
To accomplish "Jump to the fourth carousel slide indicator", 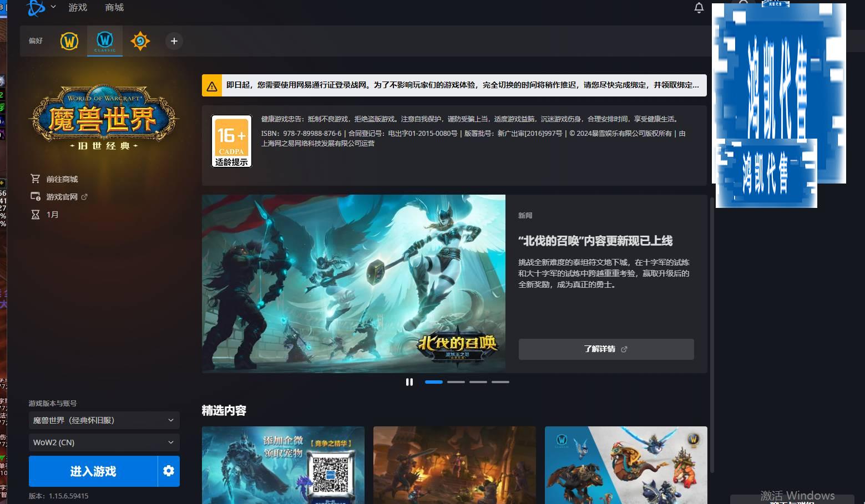I will tap(500, 382).
